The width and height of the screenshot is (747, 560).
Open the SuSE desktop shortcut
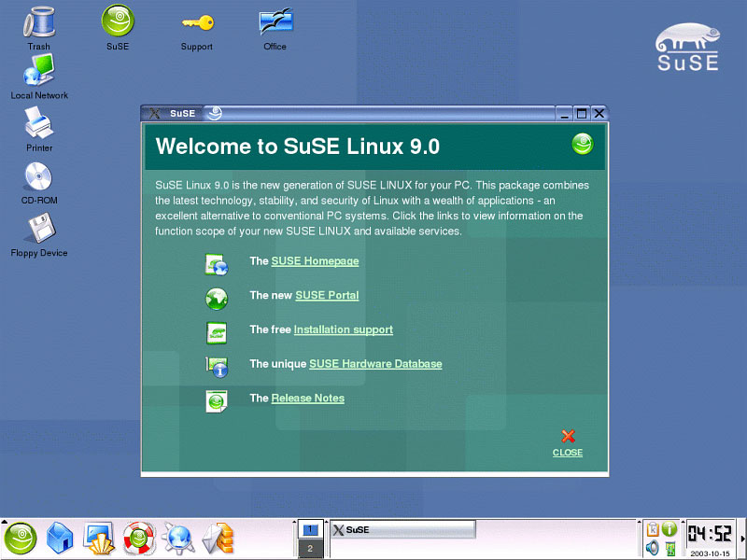[118, 22]
